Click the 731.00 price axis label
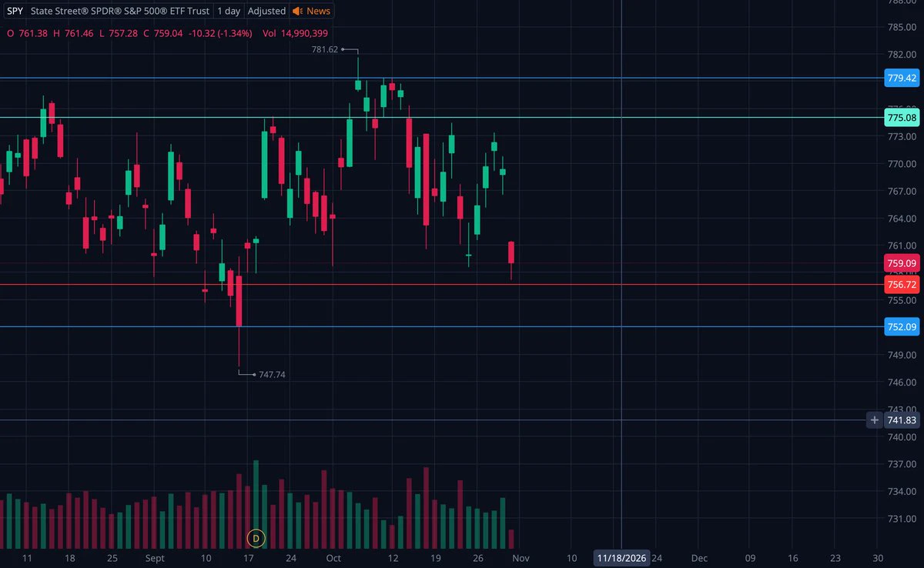 (901, 519)
